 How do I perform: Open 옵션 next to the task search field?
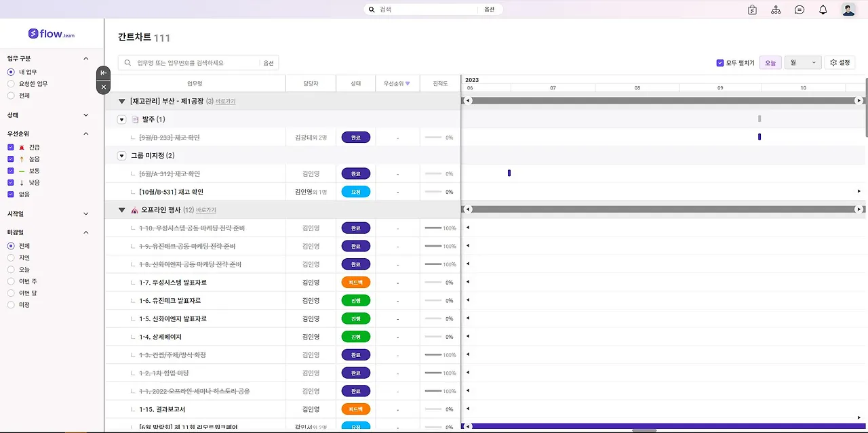268,62
